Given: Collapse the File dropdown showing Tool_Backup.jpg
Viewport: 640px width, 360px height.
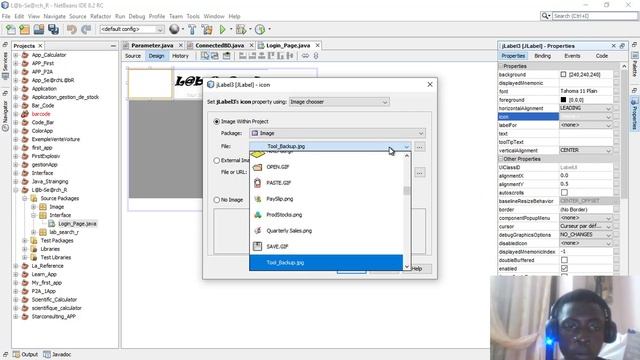Looking at the screenshot, I should coord(330,146).
